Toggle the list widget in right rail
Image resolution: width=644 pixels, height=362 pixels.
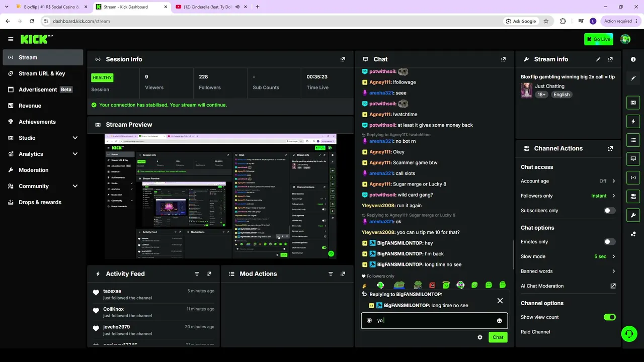(x=633, y=140)
